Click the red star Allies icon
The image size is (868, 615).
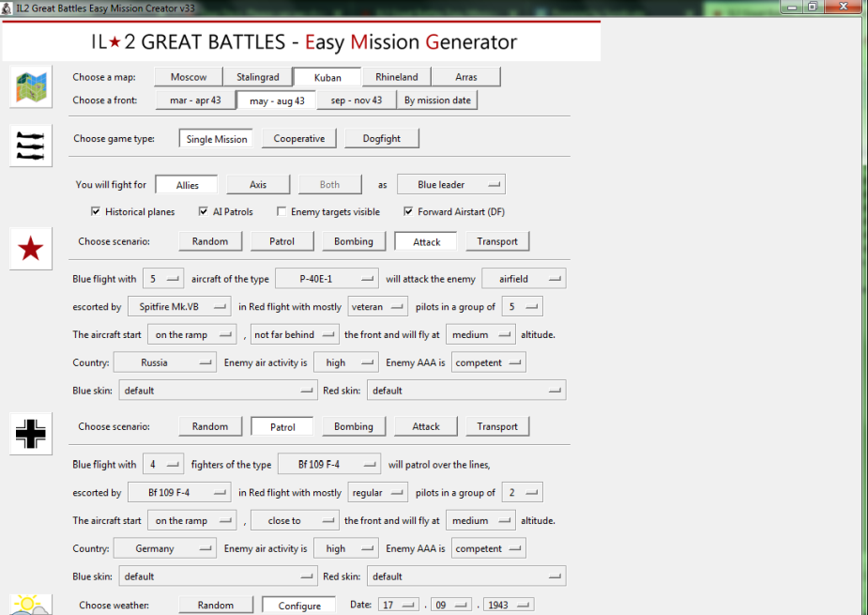coord(31,248)
